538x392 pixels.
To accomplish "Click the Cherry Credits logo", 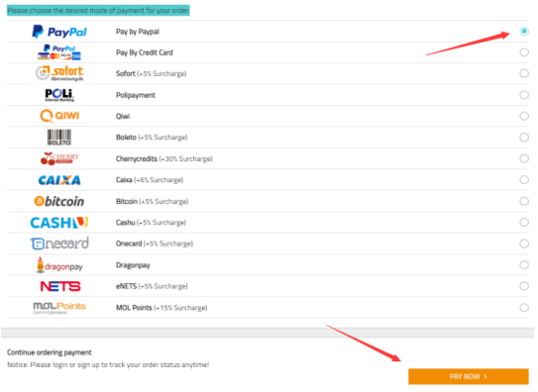I will (59, 158).
